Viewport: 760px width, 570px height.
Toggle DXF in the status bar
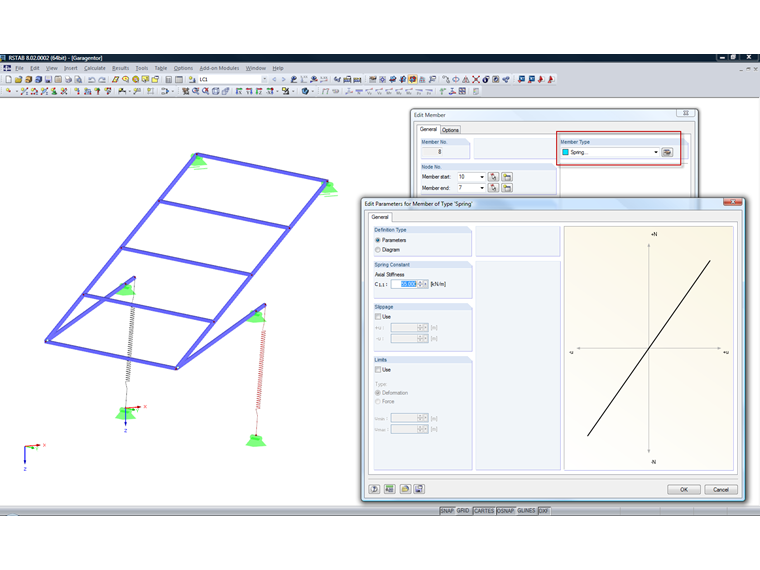pyautogui.click(x=544, y=511)
